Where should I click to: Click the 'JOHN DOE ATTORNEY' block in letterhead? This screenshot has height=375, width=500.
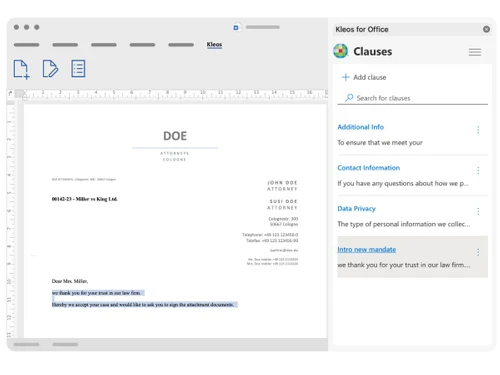coord(282,186)
